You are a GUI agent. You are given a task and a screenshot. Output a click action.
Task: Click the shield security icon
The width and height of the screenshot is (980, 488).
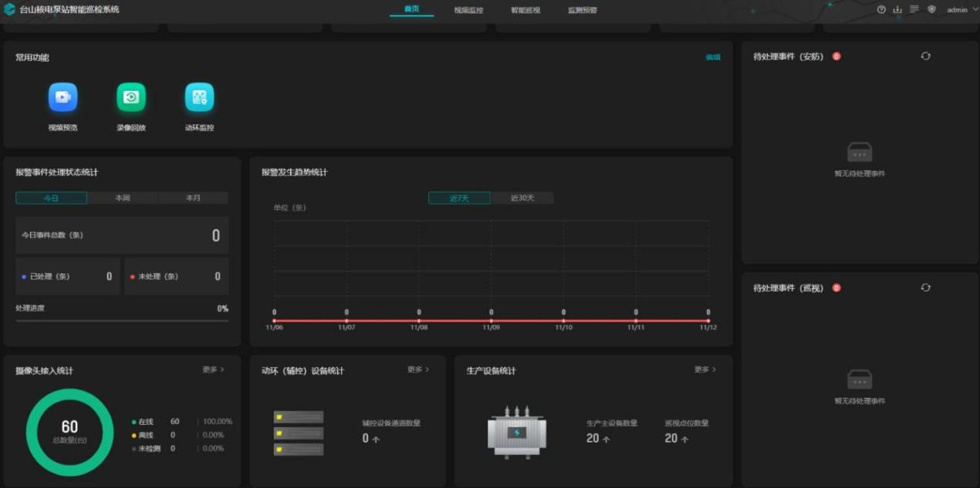tap(931, 10)
